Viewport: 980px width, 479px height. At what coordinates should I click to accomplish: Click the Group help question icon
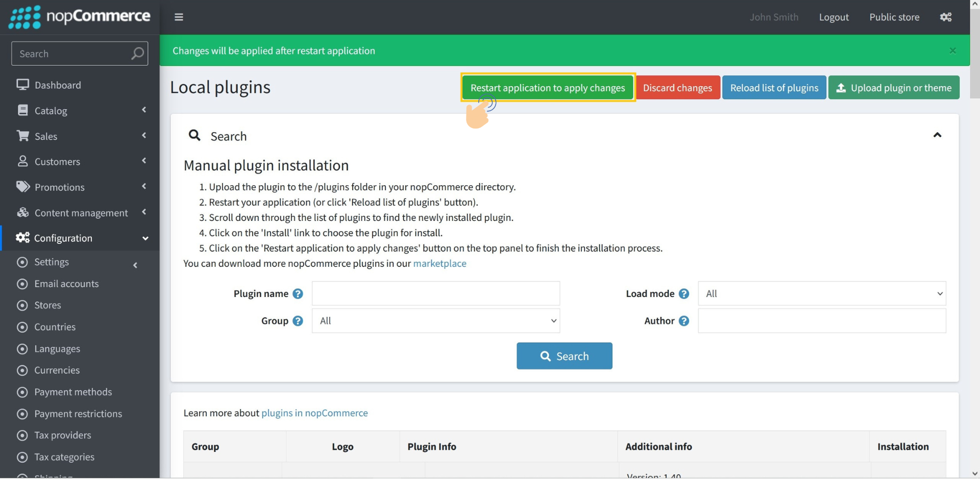point(298,321)
